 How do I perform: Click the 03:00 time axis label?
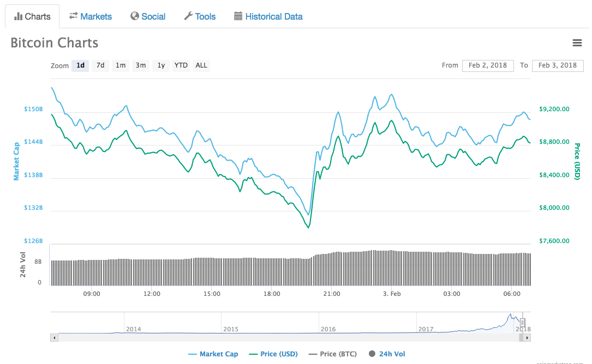[452, 294]
